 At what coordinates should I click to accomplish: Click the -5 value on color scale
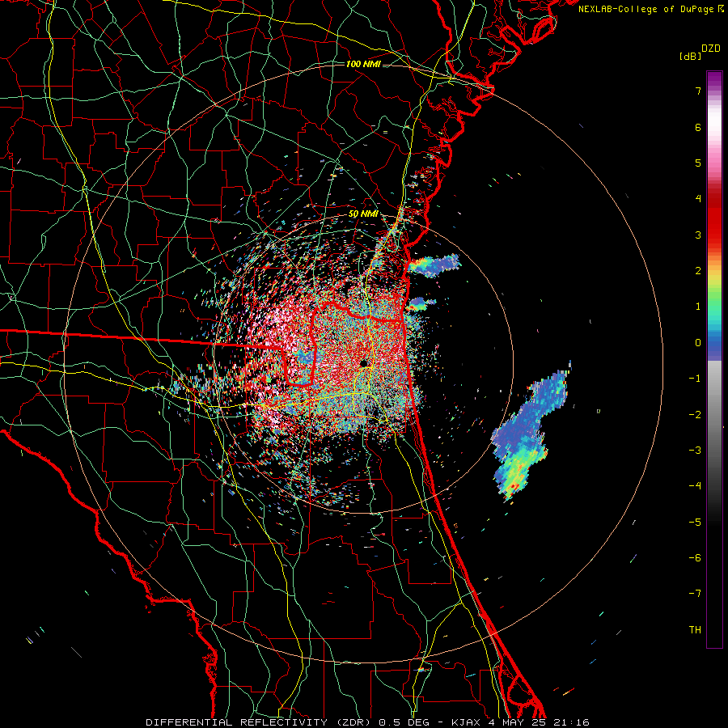coord(695,523)
